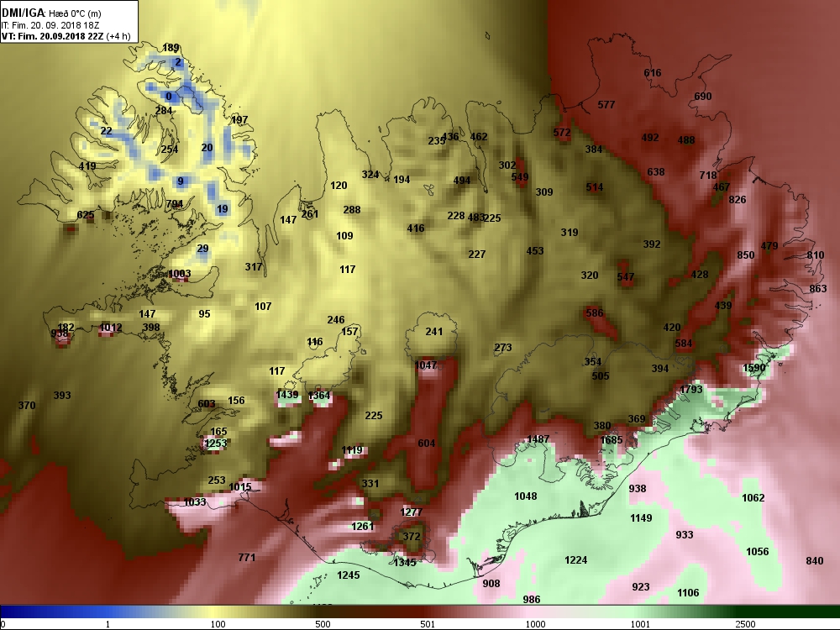Click the map value 863
Screen dimensions: 840x630
tap(818, 289)
